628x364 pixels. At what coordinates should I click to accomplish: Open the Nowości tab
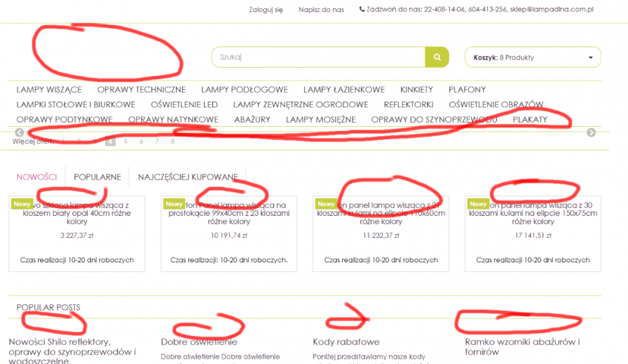click(x=37, y=177)
